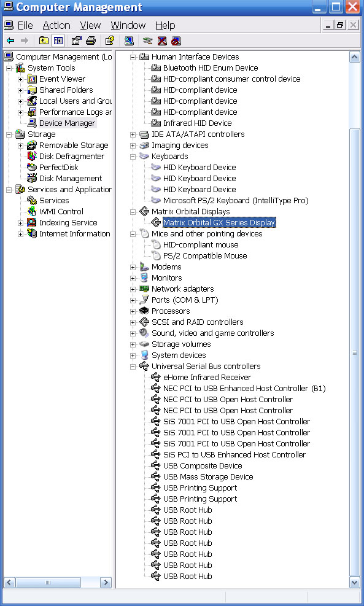The image size is (364, 606).
Task: Select Microsoft PS/2 Keyboard (IntelliType Pro)
Action: click(236, 201)
